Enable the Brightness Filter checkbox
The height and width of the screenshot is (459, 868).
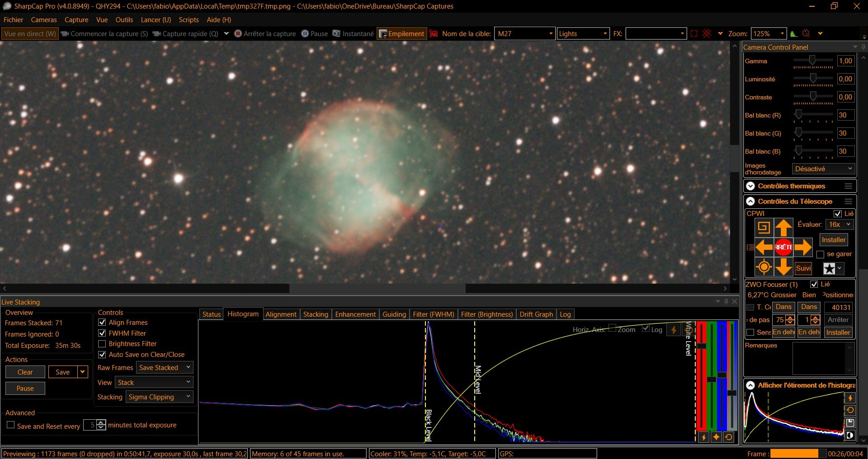pos(102,344)
